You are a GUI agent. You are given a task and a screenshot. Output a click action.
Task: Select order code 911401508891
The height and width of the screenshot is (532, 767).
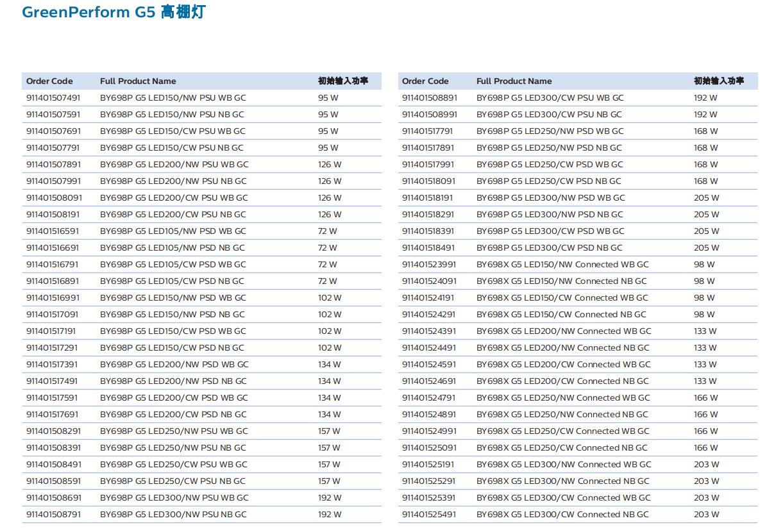pyautogui.click(x=430, y=98)
